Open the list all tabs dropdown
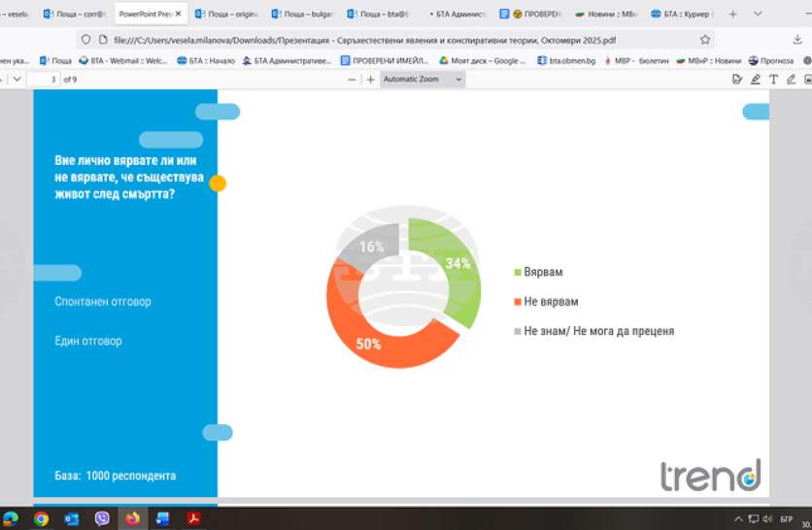This screenshot has width=812, height=530. (x=759, y=15)
